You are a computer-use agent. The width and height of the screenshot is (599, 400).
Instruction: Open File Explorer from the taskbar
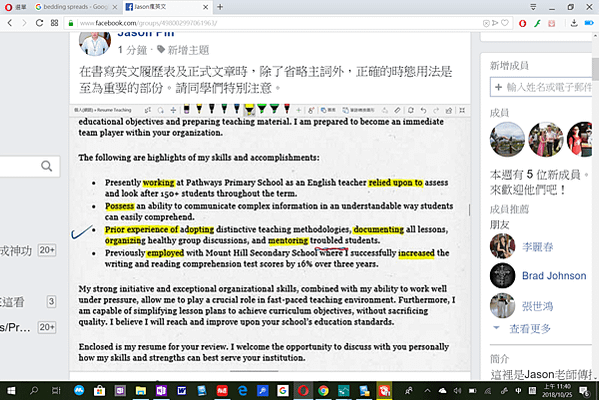[141, 390]
